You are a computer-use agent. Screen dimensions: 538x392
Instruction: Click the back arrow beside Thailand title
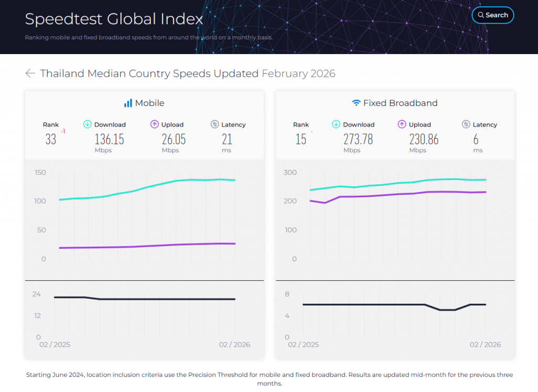click(x=30, y=73)
